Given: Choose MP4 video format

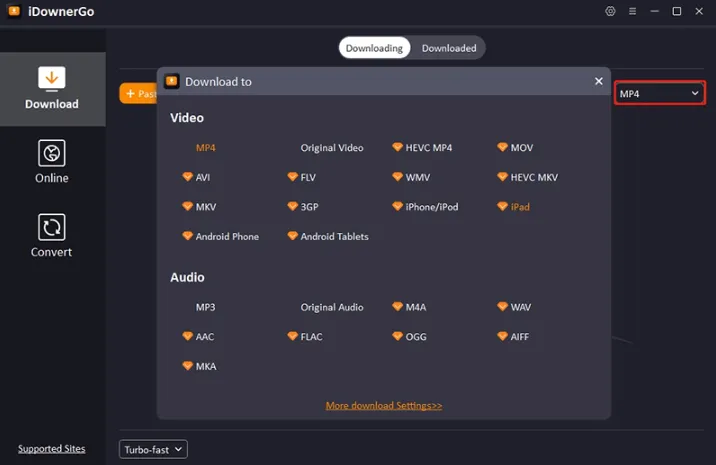Looking at the screenshot, I should pos(205,148).
